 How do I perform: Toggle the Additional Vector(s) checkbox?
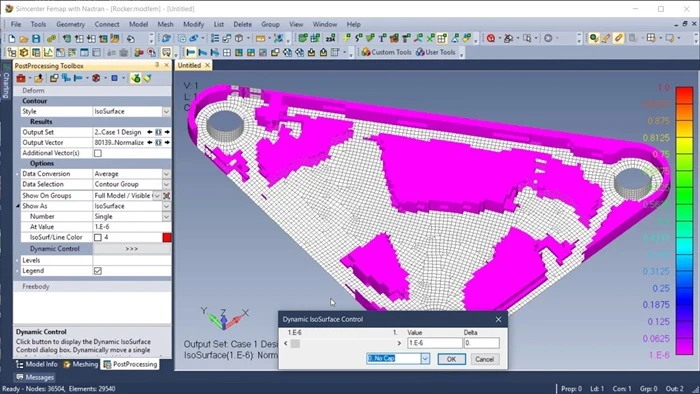98,153
